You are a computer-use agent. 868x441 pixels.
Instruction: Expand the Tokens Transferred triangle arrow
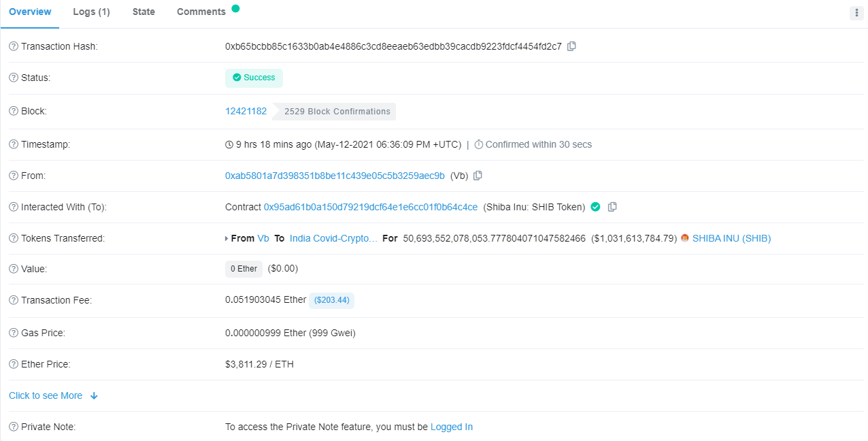[x=227, y=239]
